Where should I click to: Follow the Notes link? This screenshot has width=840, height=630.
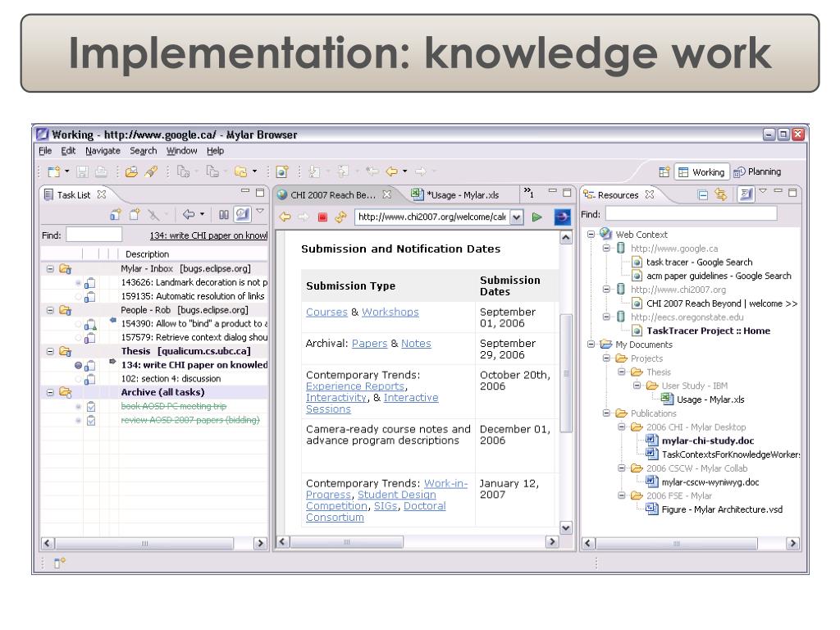[x=416, y=344]
